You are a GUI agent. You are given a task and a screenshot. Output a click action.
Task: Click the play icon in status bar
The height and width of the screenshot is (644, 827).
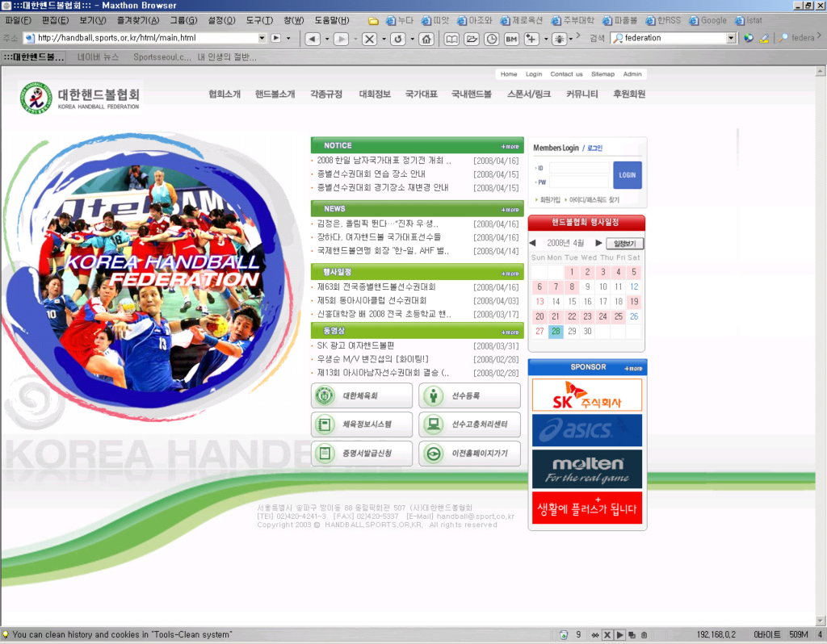point(619,634)
